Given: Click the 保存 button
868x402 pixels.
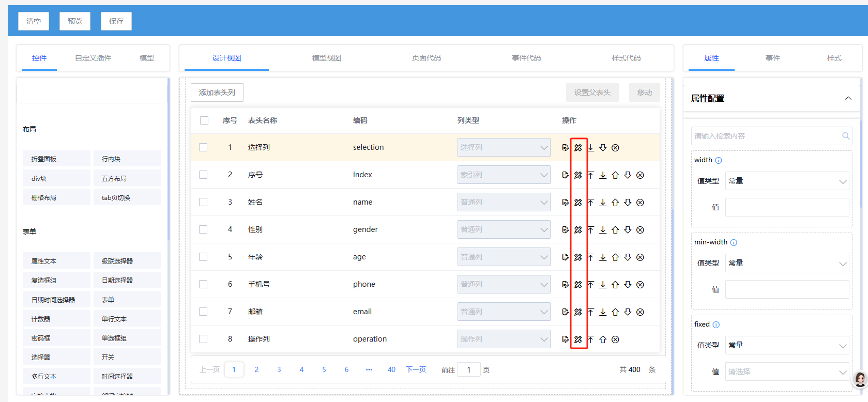Looking at the screenshot, I should coord(116,21).
